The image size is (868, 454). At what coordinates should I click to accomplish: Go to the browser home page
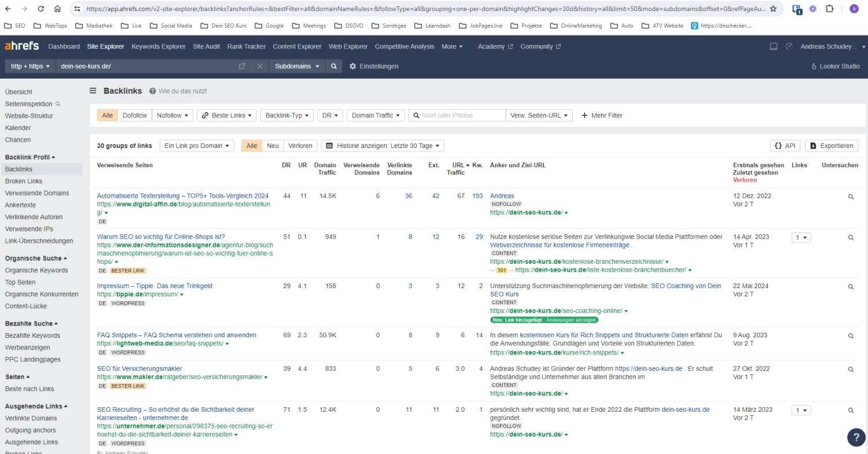pyautogui.click(x=57, y=9)
